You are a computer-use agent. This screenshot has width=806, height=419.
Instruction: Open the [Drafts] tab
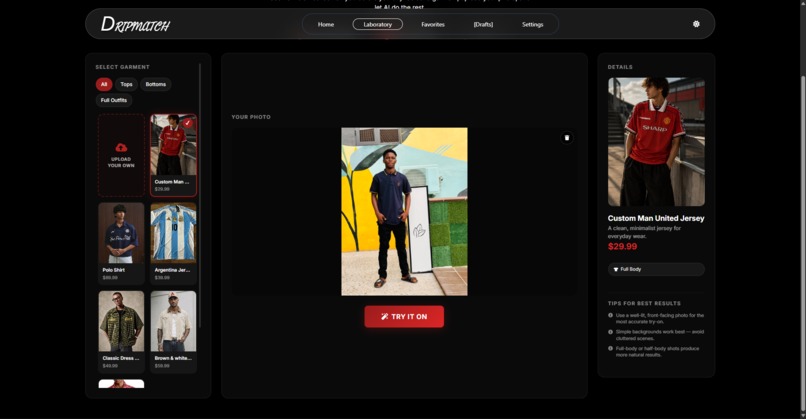483,24
